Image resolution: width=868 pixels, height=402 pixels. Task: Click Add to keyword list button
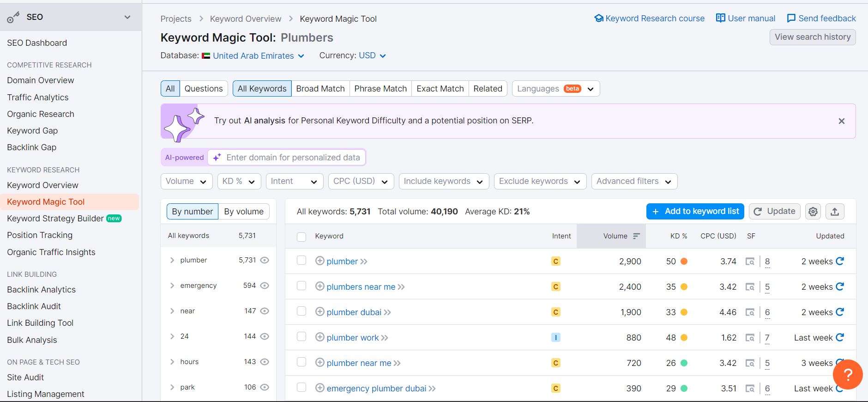695,212
